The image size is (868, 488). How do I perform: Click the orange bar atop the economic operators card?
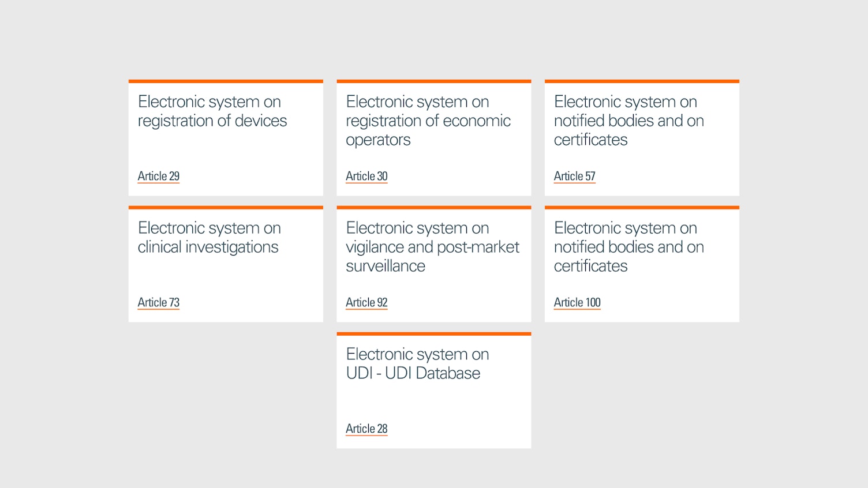click(434, 81)
